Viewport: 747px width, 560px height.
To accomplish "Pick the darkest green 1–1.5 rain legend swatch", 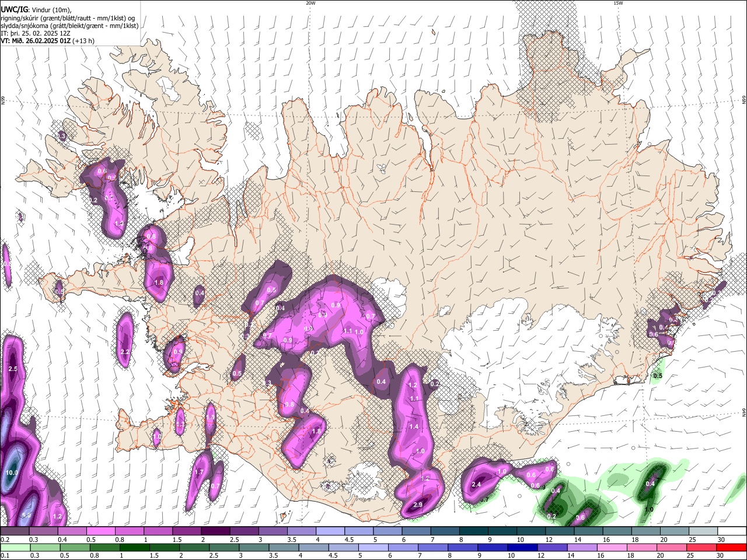I will [x=134, y=547].
